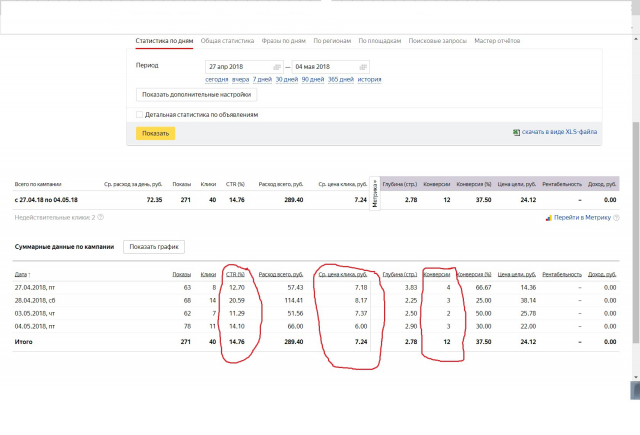Click Недействительные клики: 2 text
The height and width of the screenshot is (435, 640).
click(x=55, y=218)
